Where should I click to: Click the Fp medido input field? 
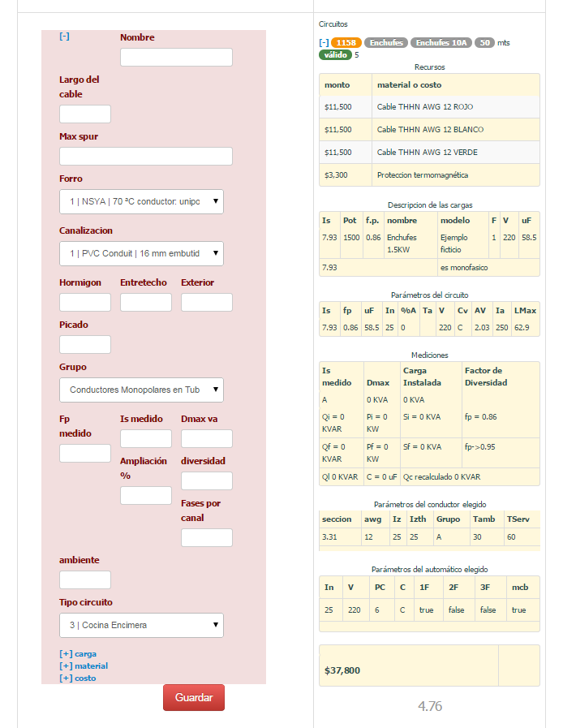[85, 453]
